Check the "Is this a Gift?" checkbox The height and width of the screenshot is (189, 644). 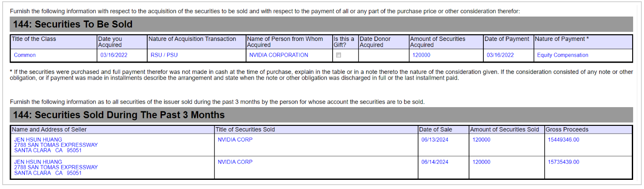click(338, 55)
